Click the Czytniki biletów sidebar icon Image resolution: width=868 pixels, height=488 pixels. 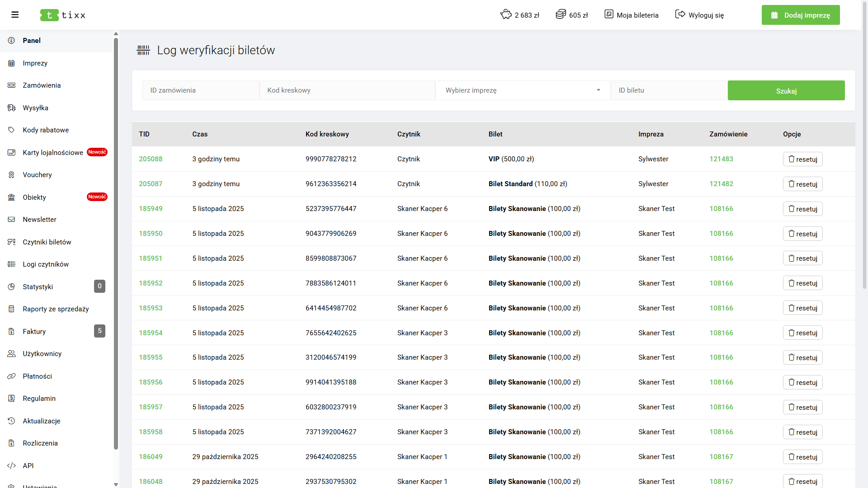click(x=12, y=242)
